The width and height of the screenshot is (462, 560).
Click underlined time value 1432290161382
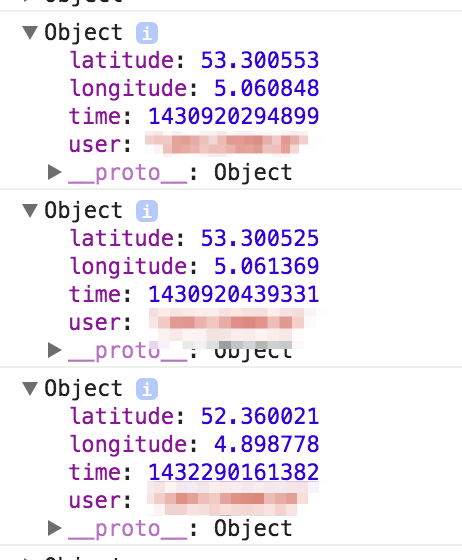coord(233,472)
